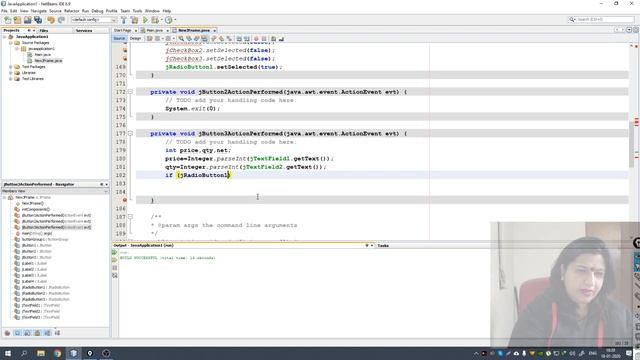Image resolution: width=640 pixels, height=360 pixels.
Task: Click the Search field in the top toolbar
Action: [602, 19]
